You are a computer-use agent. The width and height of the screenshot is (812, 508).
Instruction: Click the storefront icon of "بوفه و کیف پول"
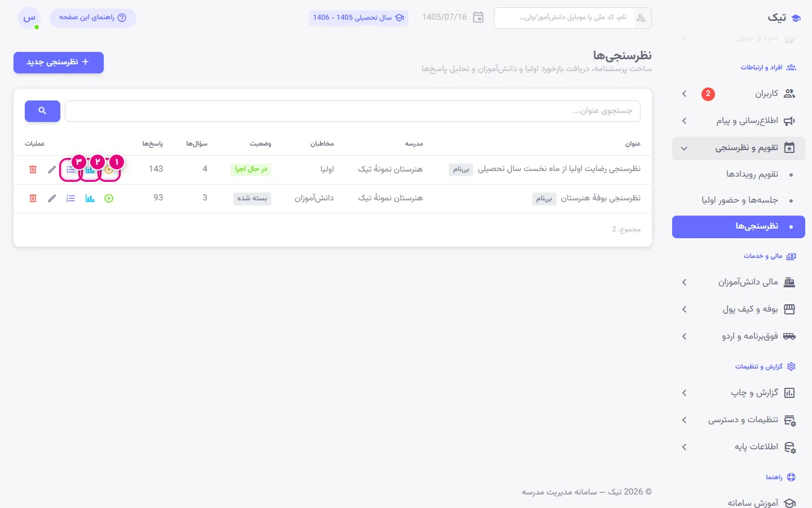[x=789, y=309]
